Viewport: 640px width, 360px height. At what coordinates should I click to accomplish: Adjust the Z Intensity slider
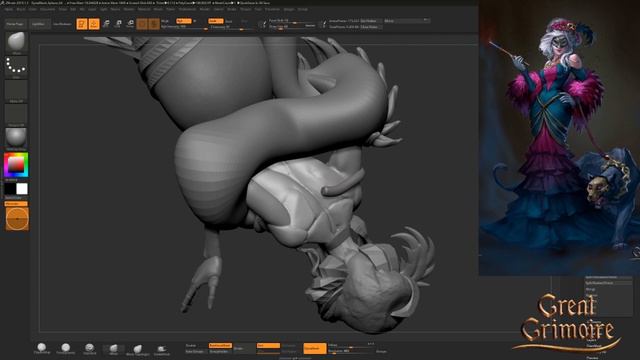[233, 27]
